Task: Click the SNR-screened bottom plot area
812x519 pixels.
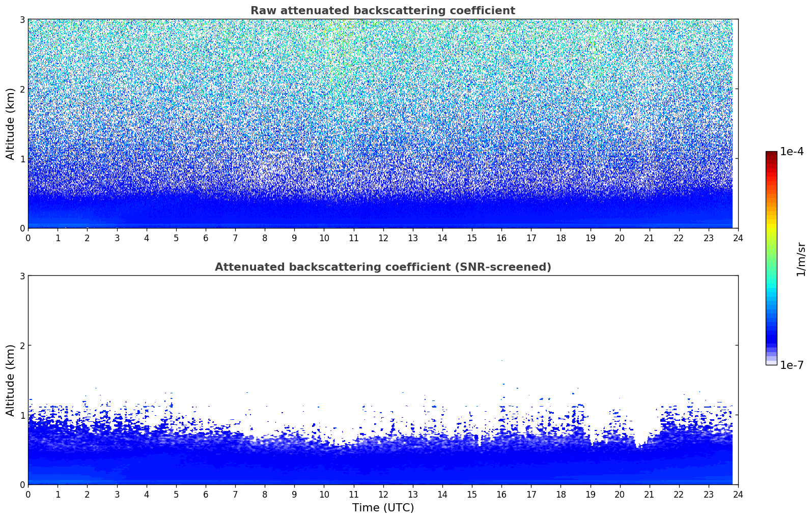Action: point(383,380)
